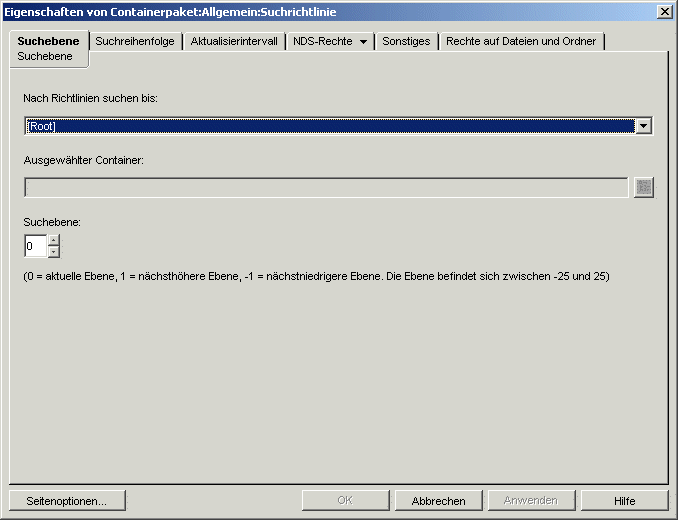
Task: Open the Sonstiges tab
Action: point(406,41)
